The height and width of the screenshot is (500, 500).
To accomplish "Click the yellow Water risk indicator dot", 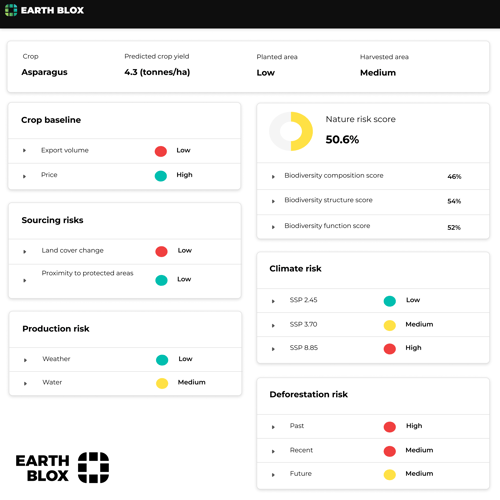I will (162, 383).
